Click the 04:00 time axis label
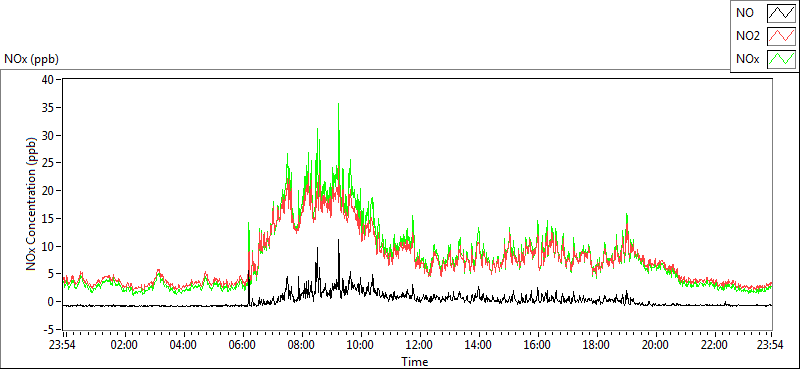 184,344
